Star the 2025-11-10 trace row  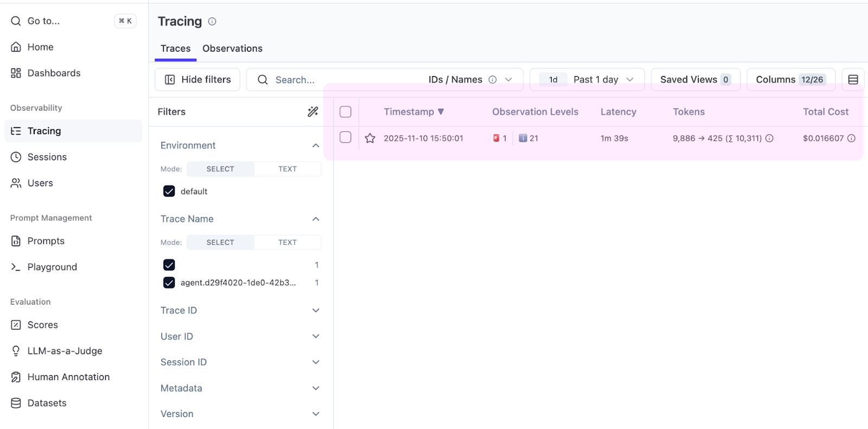[x=370, y=138]
